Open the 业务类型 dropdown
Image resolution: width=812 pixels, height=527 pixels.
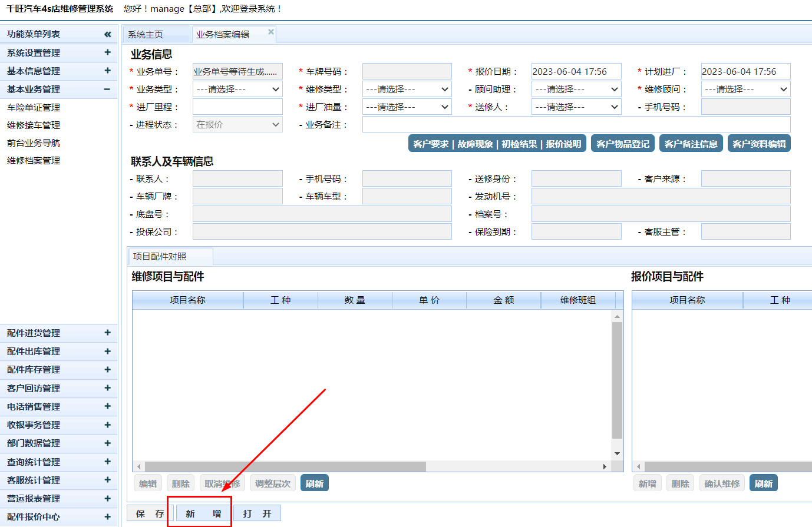pos(237,90)
